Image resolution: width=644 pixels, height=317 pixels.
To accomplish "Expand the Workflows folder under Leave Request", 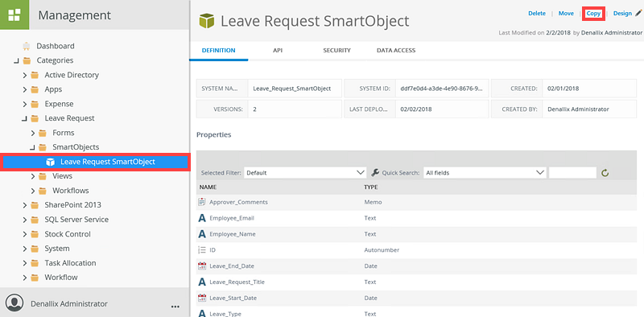I will pos(33,191).
